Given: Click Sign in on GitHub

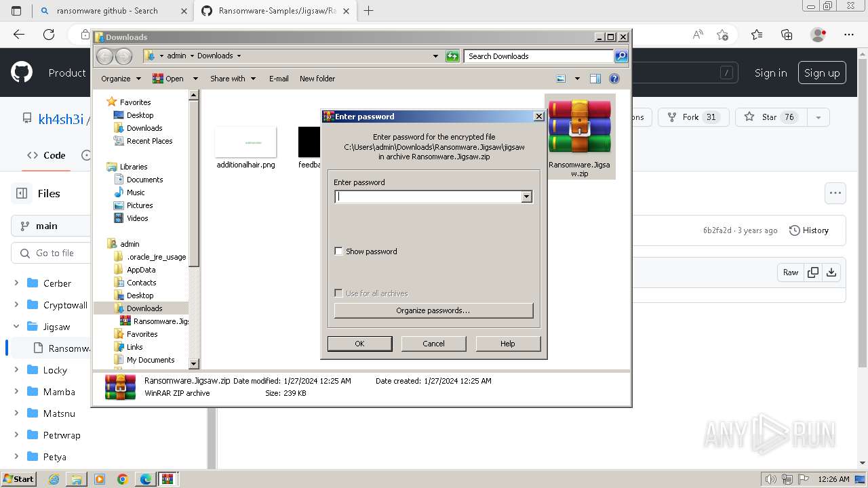Looking at the screenshot, I should point(770,73).
